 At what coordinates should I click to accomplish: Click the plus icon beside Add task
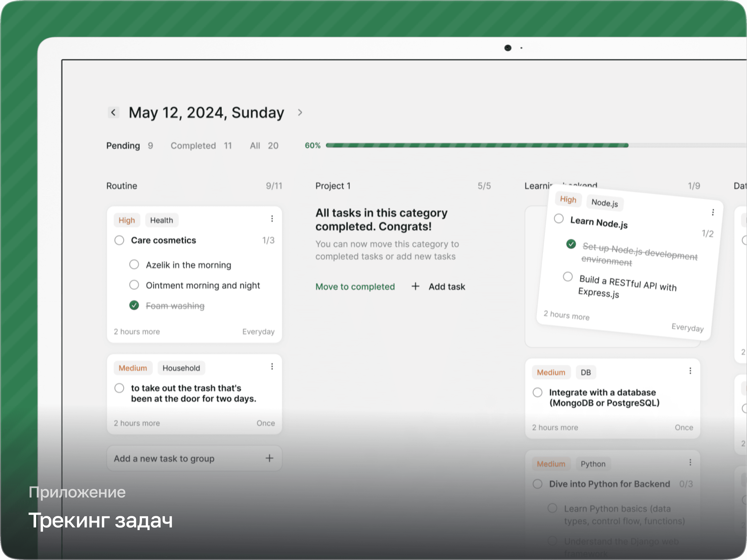415,287
